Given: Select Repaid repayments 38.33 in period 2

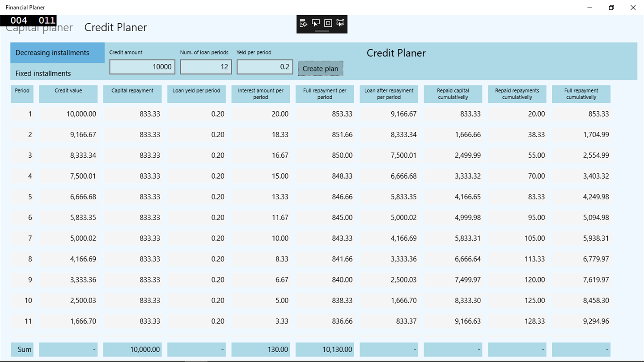Looking at the screenshot, I should pos(517,135).
